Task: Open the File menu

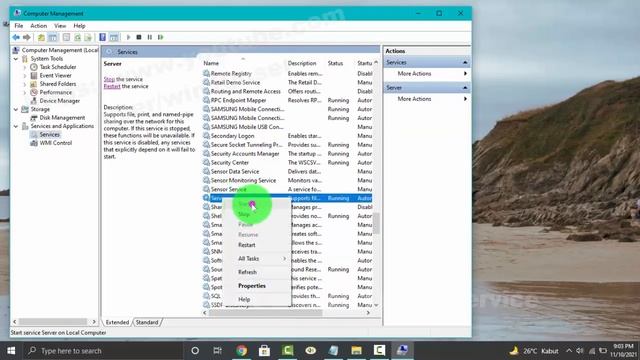Action: [19, 26]
